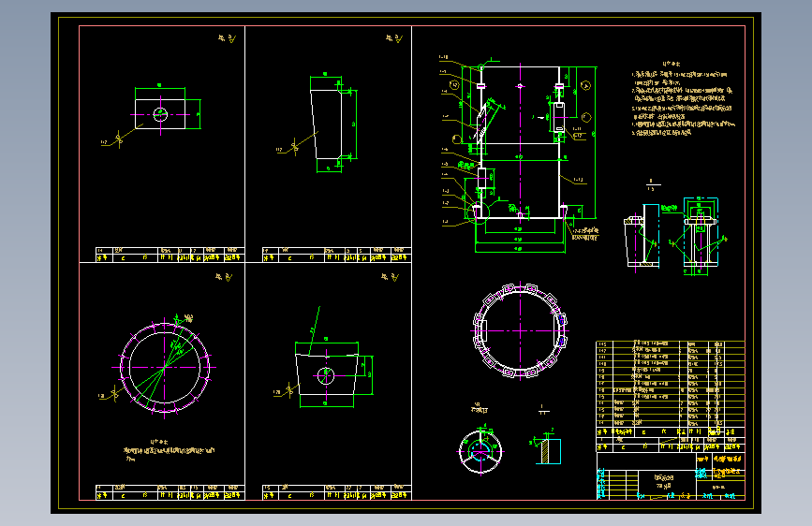Select the rectangular plate with center hole
This screenshot has width=812, height=526.
coord(160,114)
